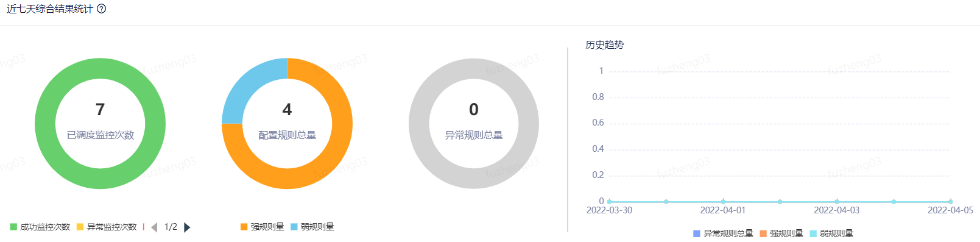Toggle 弱规则量 legend under donut chart
This screenshot has width=980, height=242.
pyautogui.click(x=312, y=227)
